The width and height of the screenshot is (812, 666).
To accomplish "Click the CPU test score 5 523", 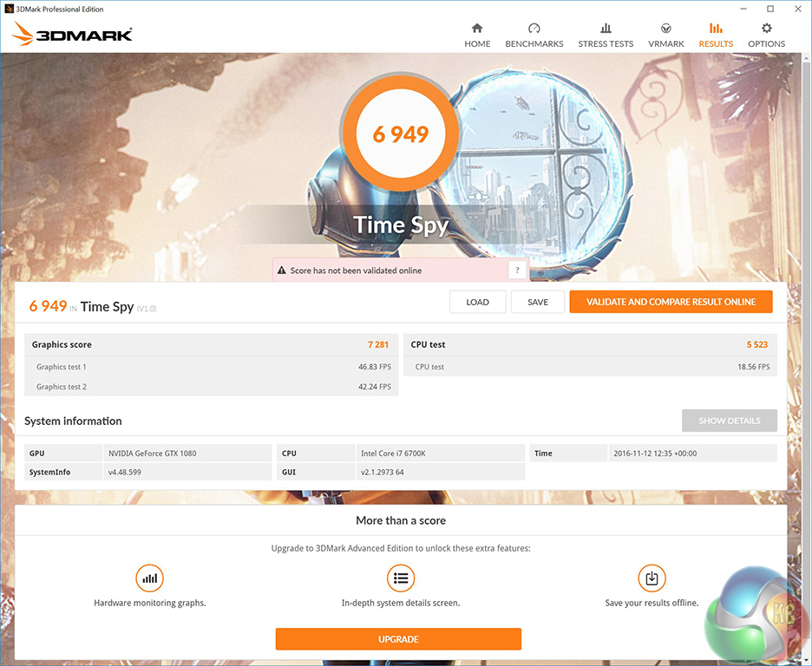I will click(x=757, y=344).
